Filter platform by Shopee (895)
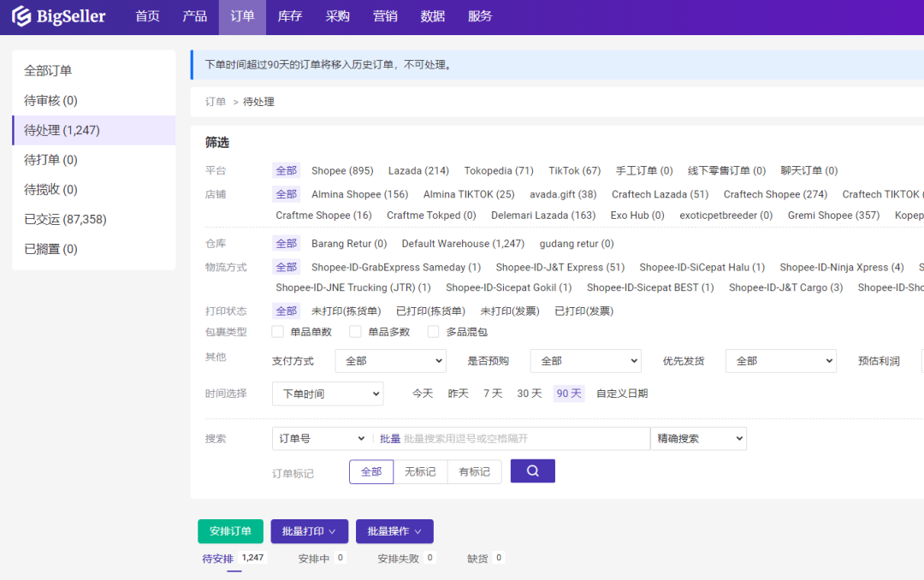Screen dimensions: 924x580 [x=342, y=171]
